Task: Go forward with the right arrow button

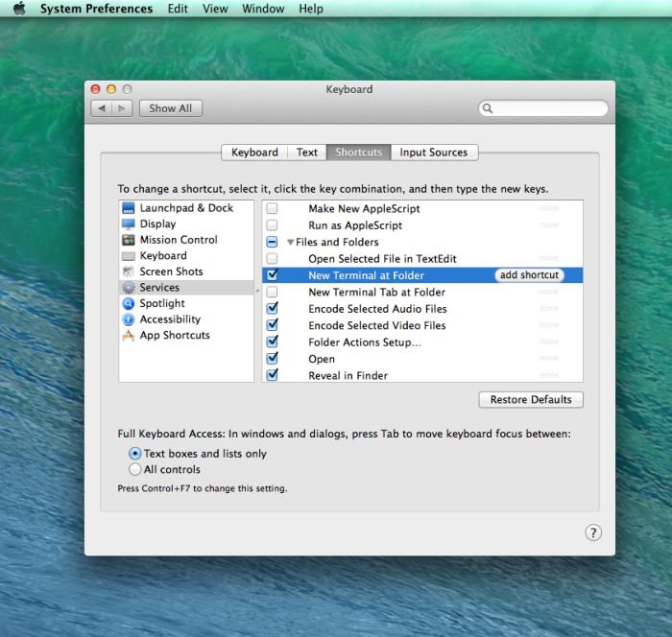Action: pos(122,108)
